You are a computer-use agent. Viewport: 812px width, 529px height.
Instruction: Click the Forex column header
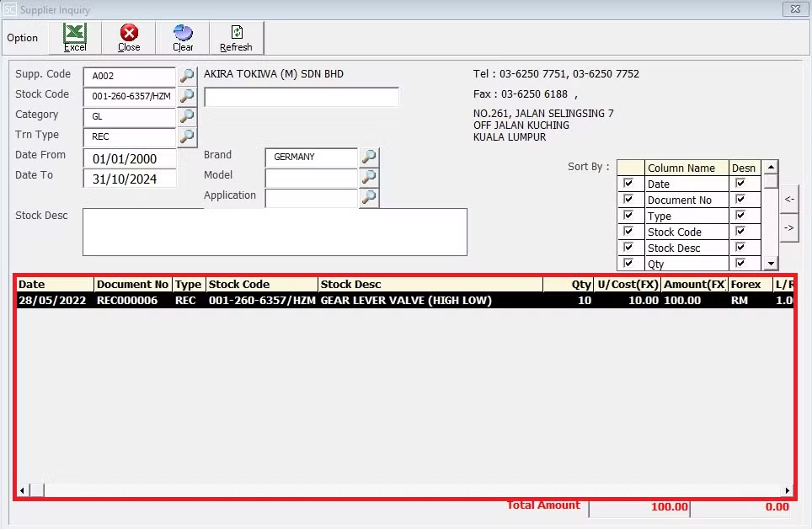pyautogui.click(x=751, y=285)
